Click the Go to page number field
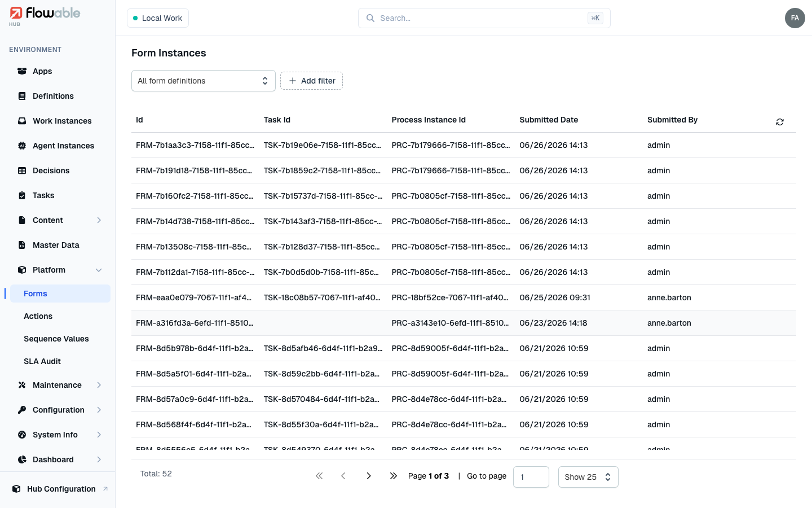The image size is (812, 508). tap(531, 477)
